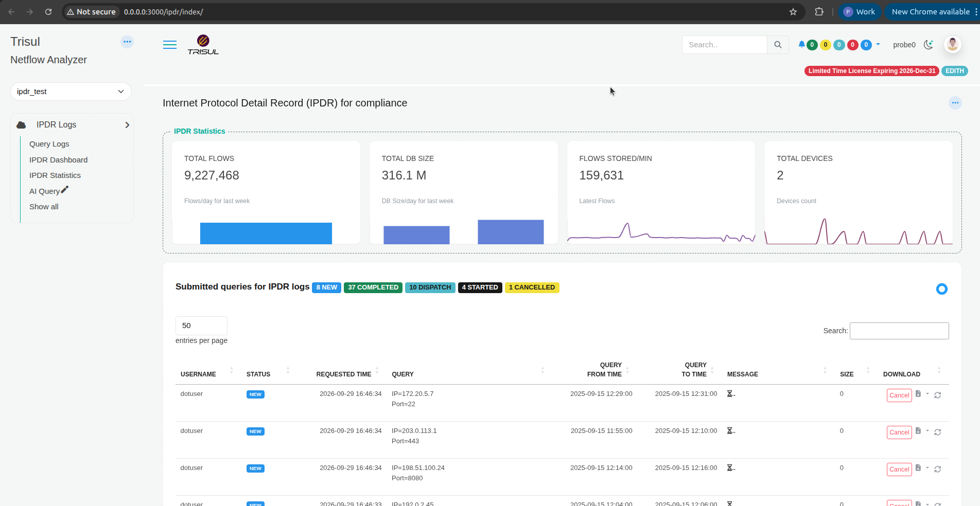Click the 8 NEW status badge
The image size is (980, 506).
tap(327, 287)
